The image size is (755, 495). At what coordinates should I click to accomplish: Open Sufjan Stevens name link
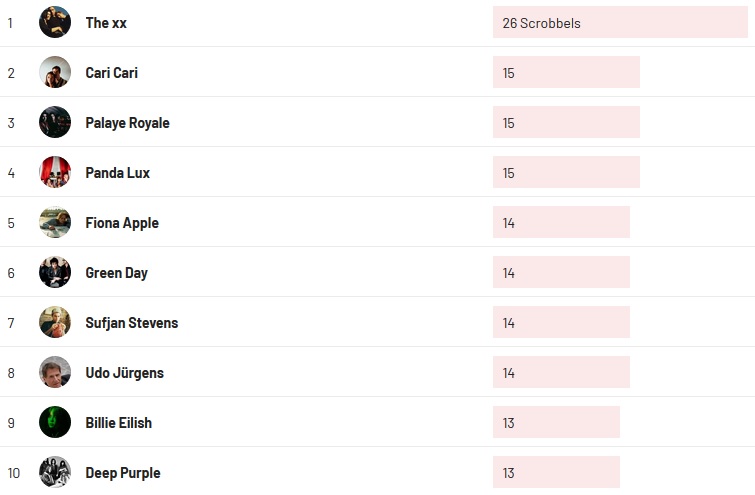pyautogui.click(x=132, y=323)
